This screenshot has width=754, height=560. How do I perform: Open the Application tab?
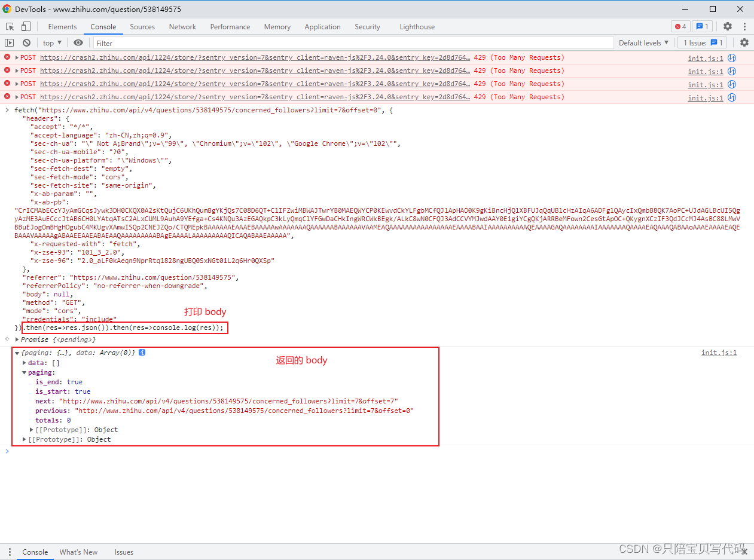coord(323,27)
